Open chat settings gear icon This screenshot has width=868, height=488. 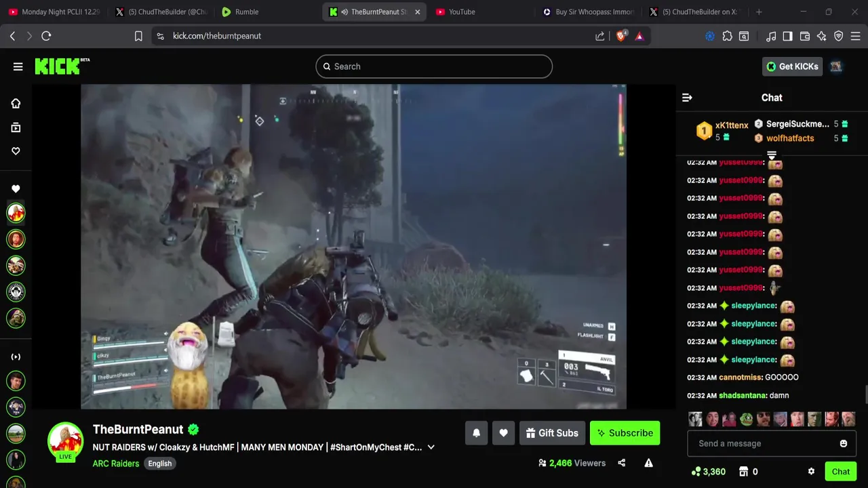click(811, 472)
